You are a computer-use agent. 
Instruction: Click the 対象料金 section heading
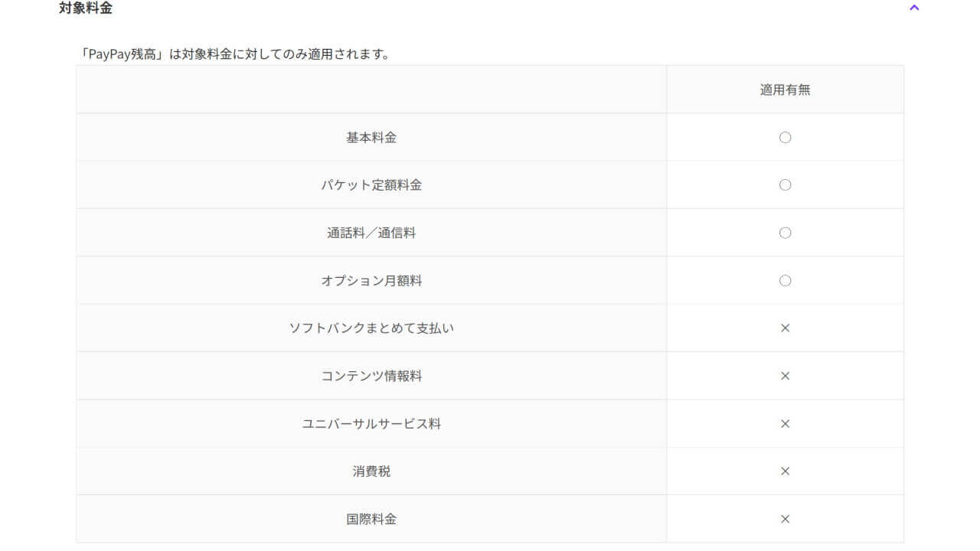click(x=86, y=8)
